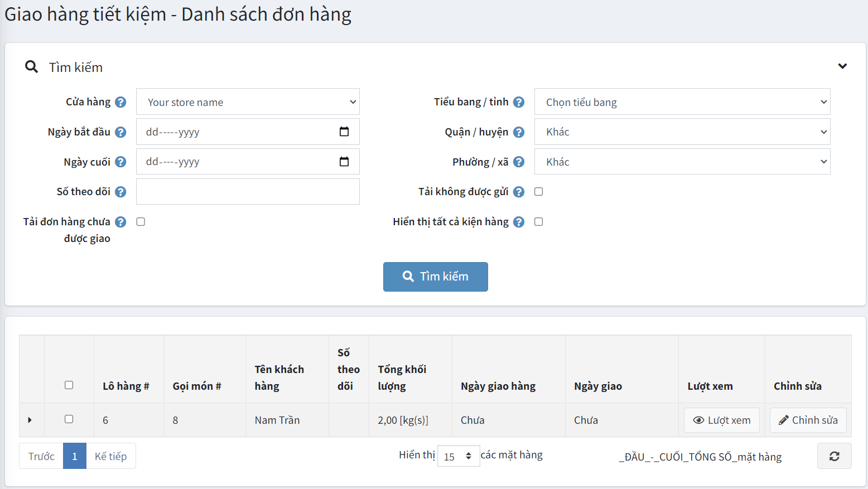Enable Hiển thị tất cả kiện hàng checkbox
Image resolution: width=868 pixels, height=489 pixels.
(538, 222)
